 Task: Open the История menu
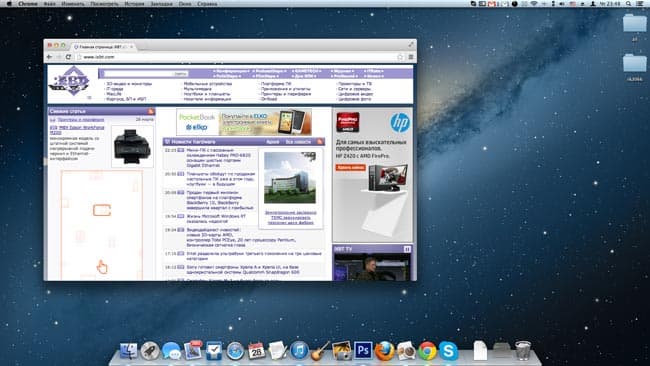point(134,4)
